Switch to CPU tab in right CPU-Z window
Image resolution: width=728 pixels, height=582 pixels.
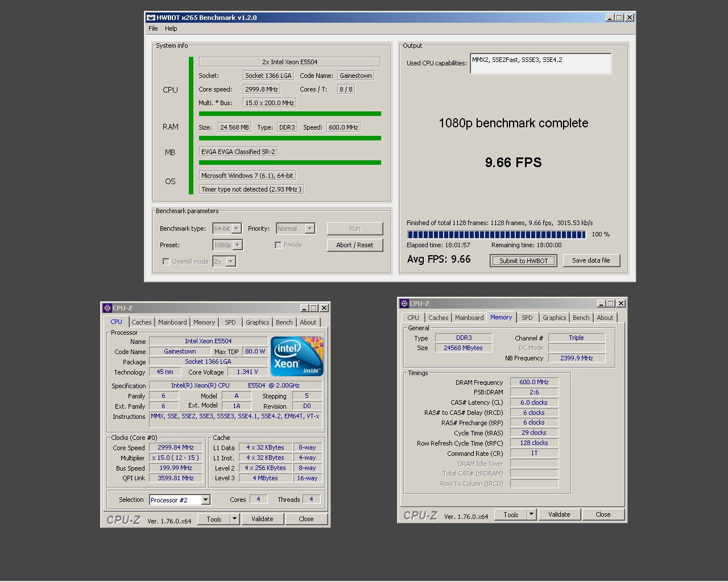pyautogui.click(x=413, y=318)
